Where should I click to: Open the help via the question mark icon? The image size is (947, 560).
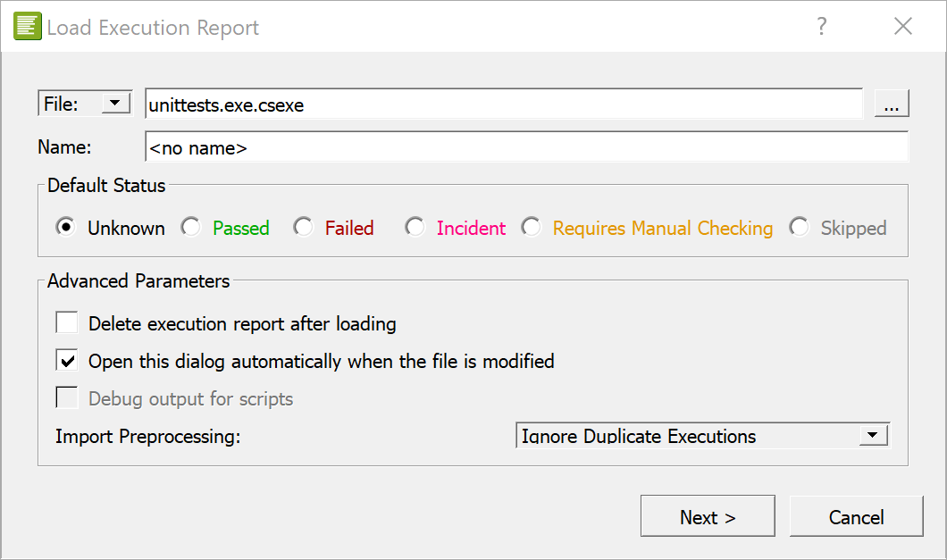pyautogui.click(x=820, y=26)
